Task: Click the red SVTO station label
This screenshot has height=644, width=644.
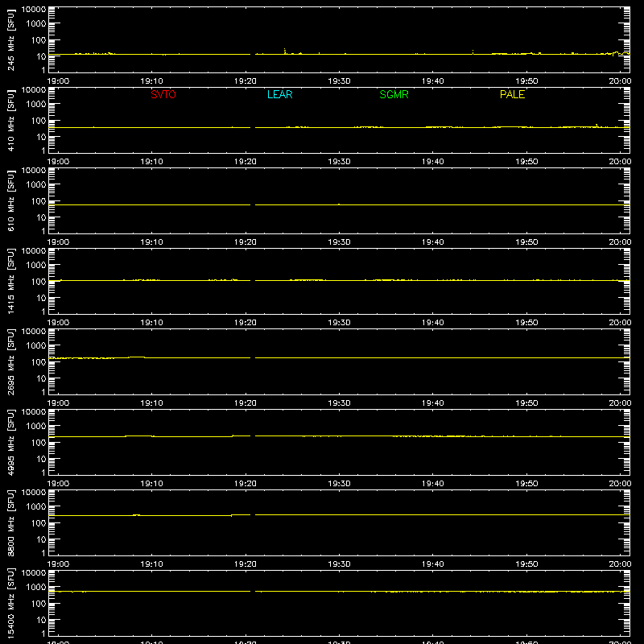Action: (x=163, y=94)
